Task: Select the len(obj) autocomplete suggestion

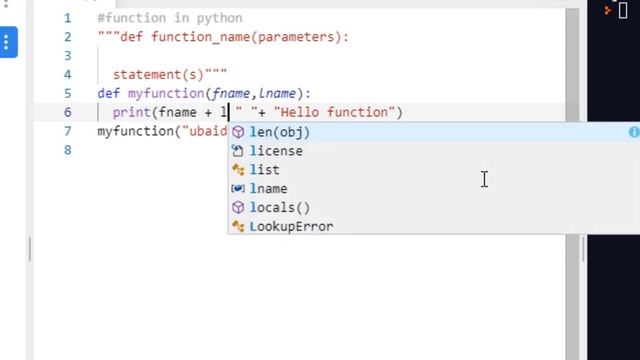Action: tap(434, 132)
